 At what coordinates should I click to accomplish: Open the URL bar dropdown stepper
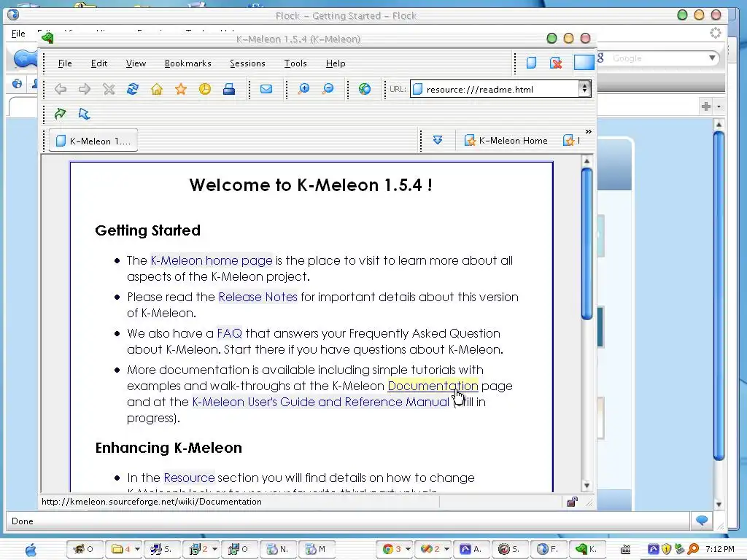pos(584,88)
